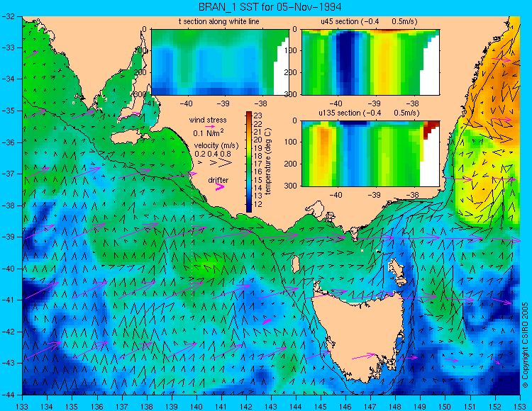Click the largest black velocity legend arrowhead
Screen dimensions: 532x411
(x=226, y=163)
